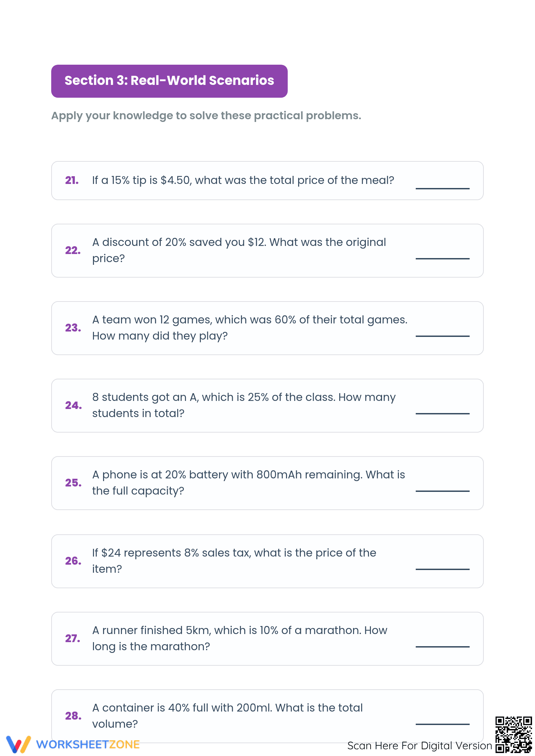The width and height of the screenshot is (535, 756).
Task: Click the QR code for digital version
Action: click(513, 734)
